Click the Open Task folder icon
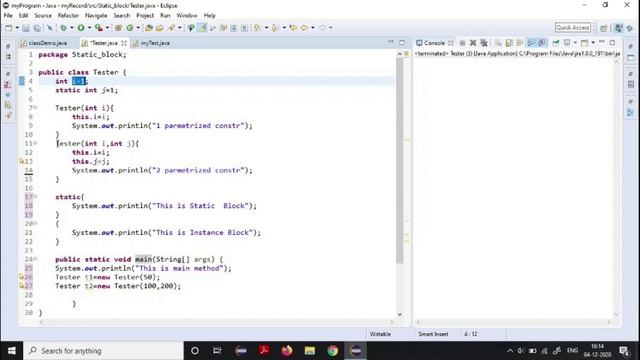640x360 pixels. (x=160, y=28)
